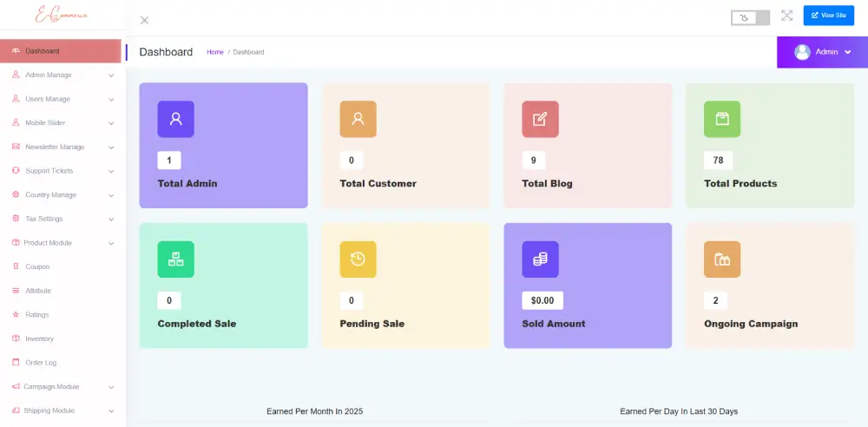Click the Completed Sale icon
The image size is (868, 427).
pyautogui.click(x=175, y=259)
